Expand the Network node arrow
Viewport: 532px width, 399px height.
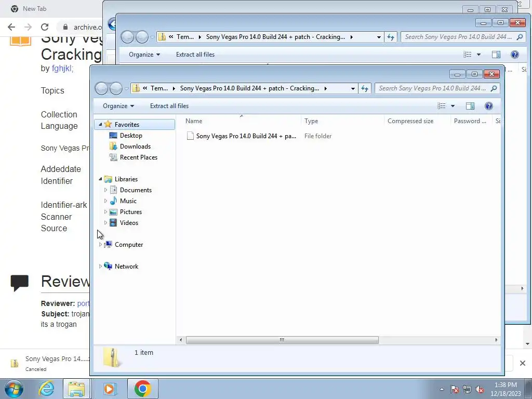(x=100, y=267)
